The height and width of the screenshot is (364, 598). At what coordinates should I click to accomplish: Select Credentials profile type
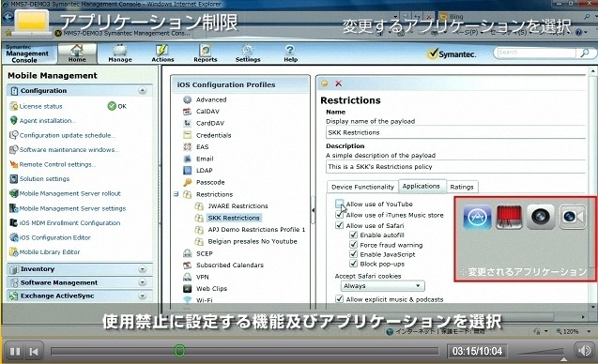214,135
